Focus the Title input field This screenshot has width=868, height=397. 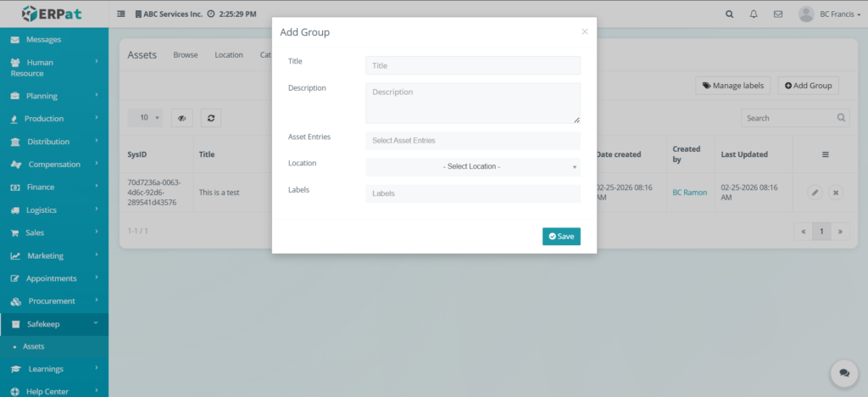(x=473, y=65)
